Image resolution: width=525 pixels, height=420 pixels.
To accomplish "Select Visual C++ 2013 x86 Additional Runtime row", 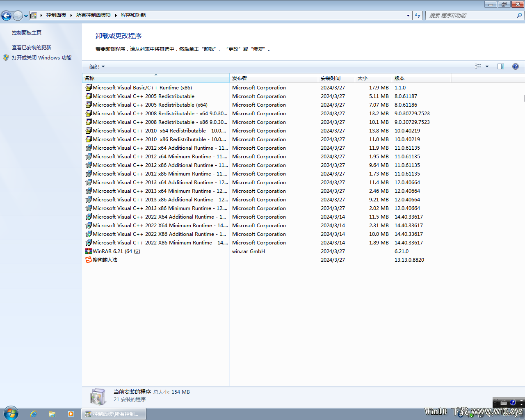I will pos(267,199).
